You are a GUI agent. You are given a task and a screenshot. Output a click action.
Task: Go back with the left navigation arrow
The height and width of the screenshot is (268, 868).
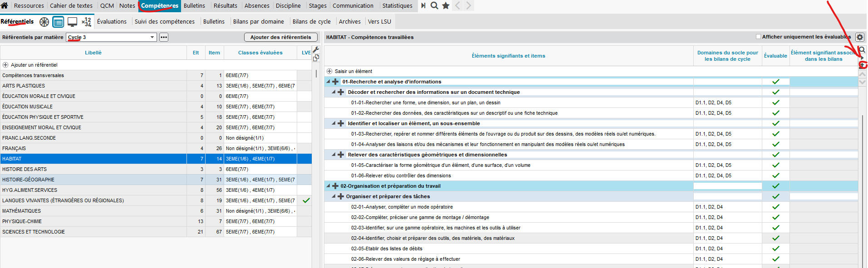pos(457,5)
